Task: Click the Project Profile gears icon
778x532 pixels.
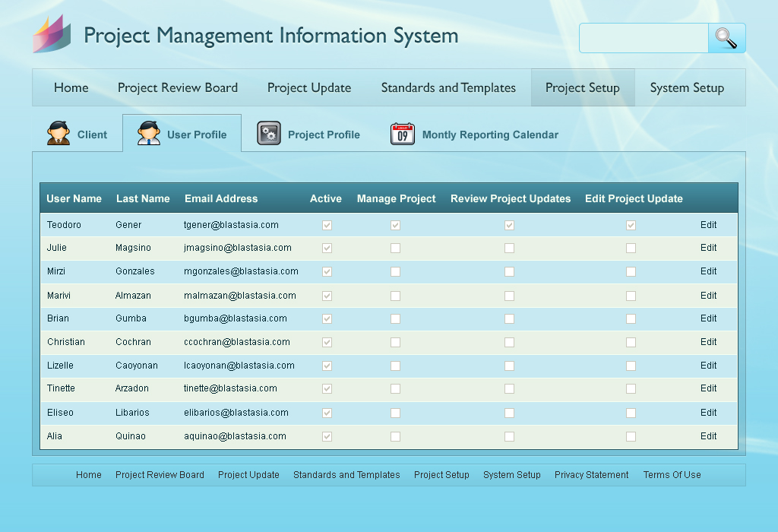Action: (x=269, y=133)
